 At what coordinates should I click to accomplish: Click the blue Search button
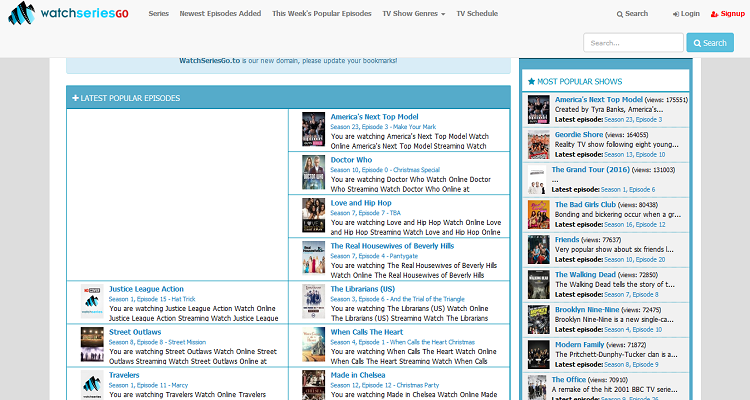[710, 43]
